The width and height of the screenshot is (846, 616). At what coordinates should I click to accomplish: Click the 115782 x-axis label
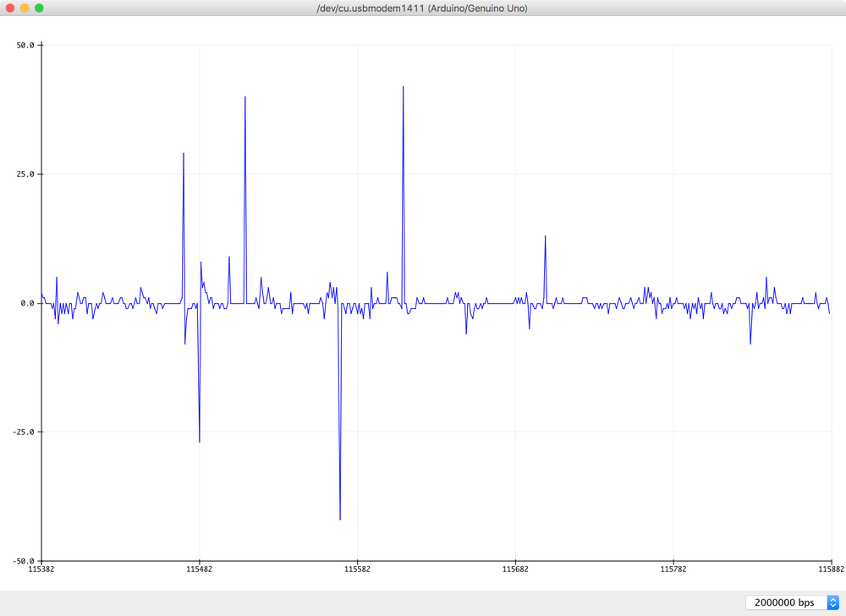(x=673, y=571)
